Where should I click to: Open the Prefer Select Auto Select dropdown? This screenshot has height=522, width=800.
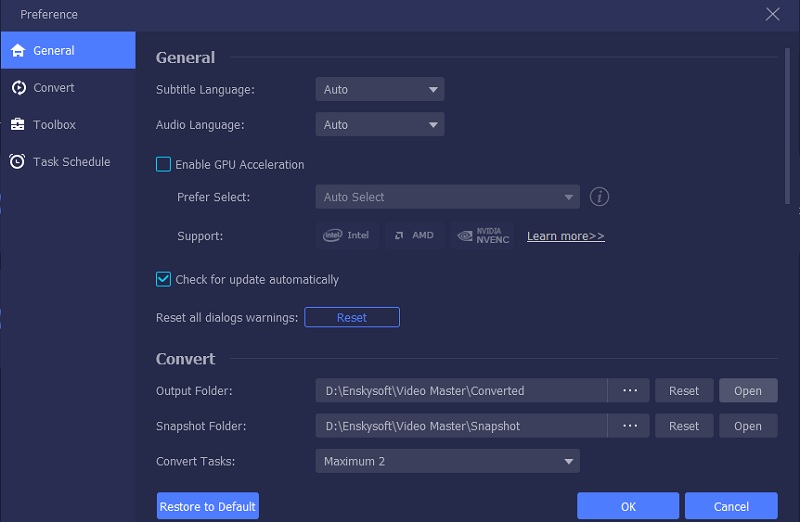[447, 197]
